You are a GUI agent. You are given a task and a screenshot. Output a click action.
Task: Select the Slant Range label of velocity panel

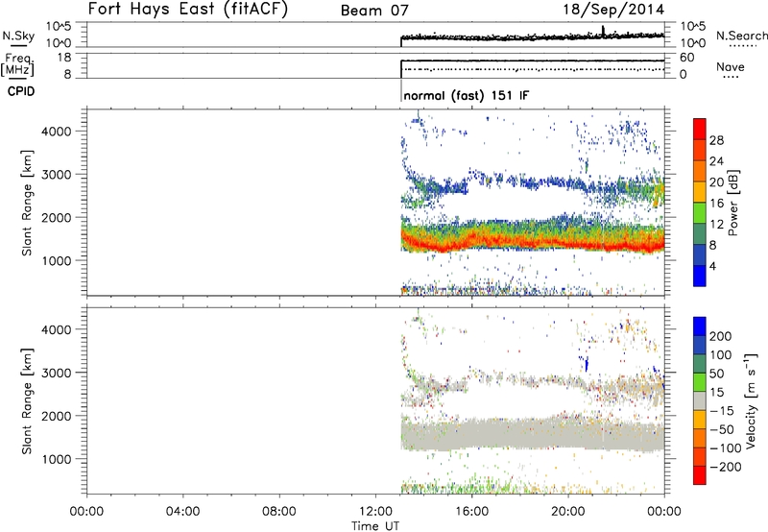coord(27,401)
